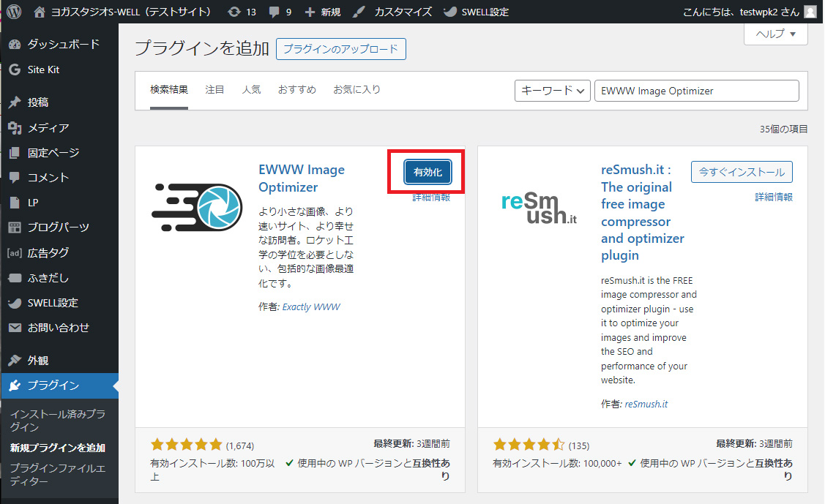Click the LP document icon
Screen dimensions: 825x504
[x=15, y=203]
